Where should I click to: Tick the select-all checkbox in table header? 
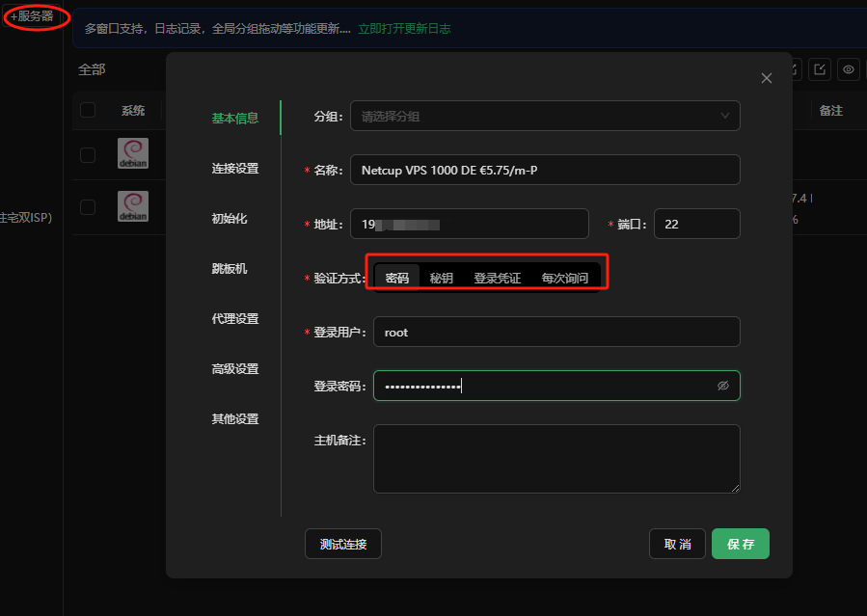coord(88,110)
